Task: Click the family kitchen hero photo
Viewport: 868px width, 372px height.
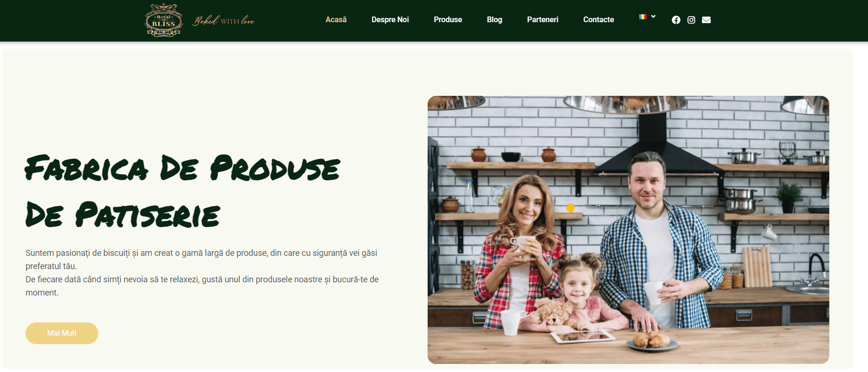Action: pos(628,230)
